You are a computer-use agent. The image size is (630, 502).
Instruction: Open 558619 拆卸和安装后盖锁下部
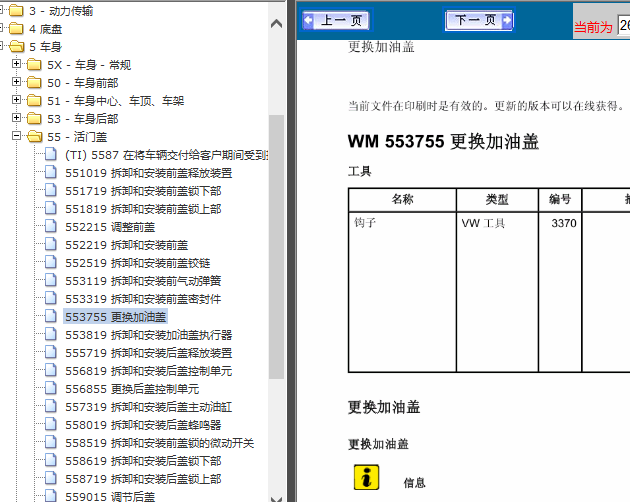coord(143,461)
